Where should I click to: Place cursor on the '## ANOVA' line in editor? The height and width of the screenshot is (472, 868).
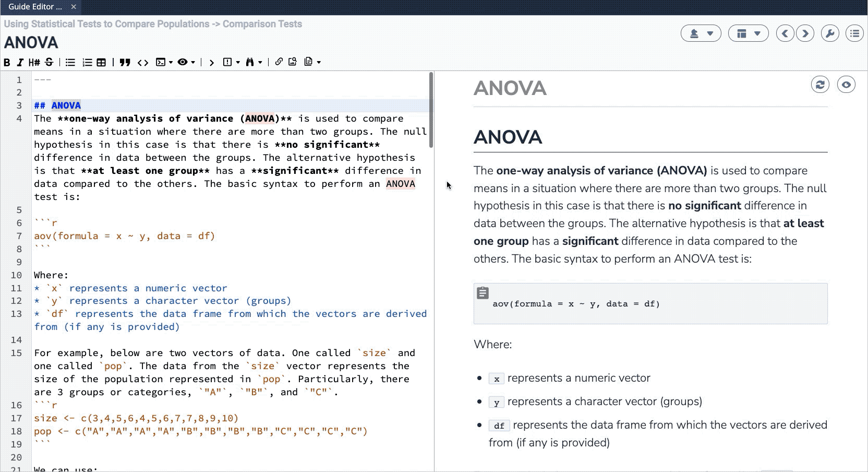coord(232,105)
